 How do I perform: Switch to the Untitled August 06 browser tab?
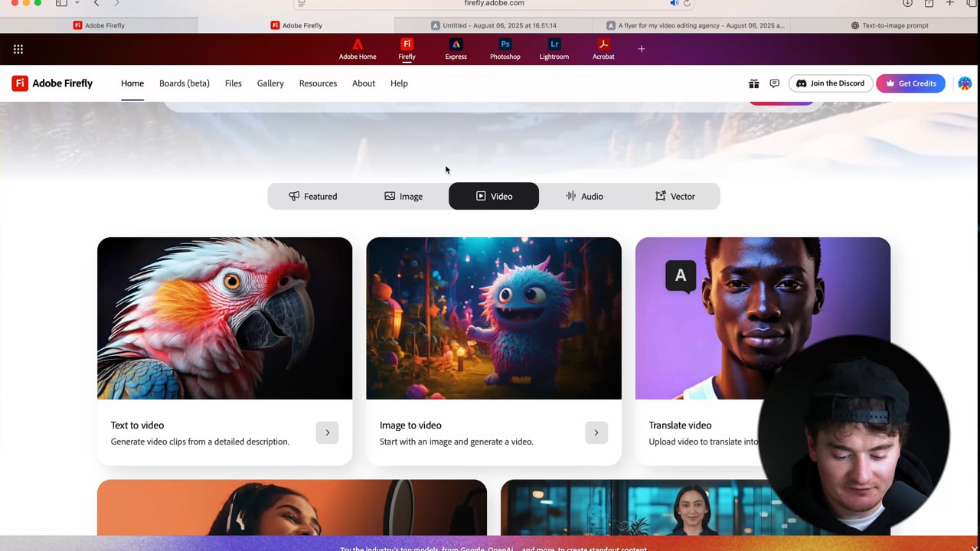pyautogui.click(x=494, y=25)
